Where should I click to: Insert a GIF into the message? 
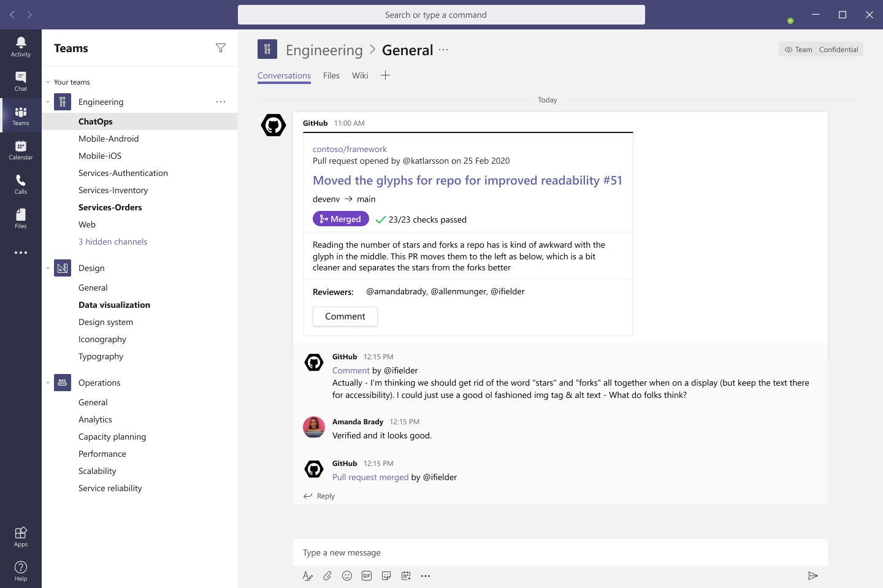pos(367,576)
